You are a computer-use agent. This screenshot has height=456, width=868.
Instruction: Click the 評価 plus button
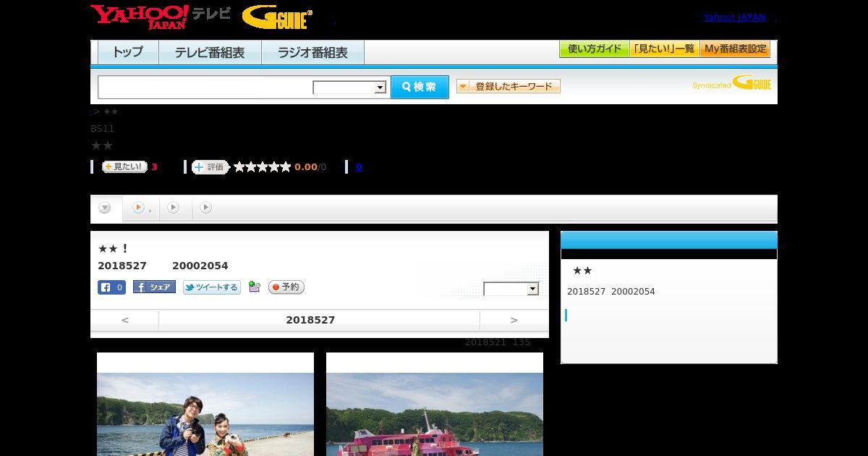tap(210, 166)
